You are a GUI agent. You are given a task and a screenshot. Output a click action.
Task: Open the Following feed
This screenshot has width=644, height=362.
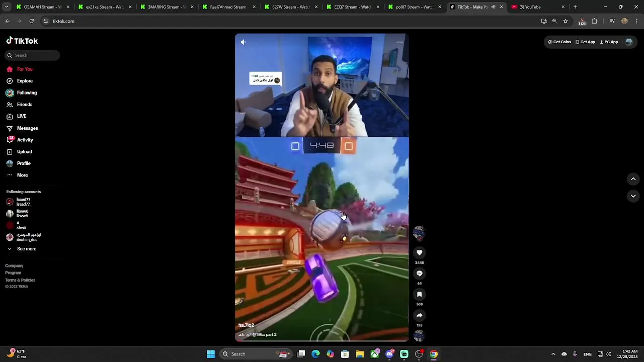tap(22, 93)
